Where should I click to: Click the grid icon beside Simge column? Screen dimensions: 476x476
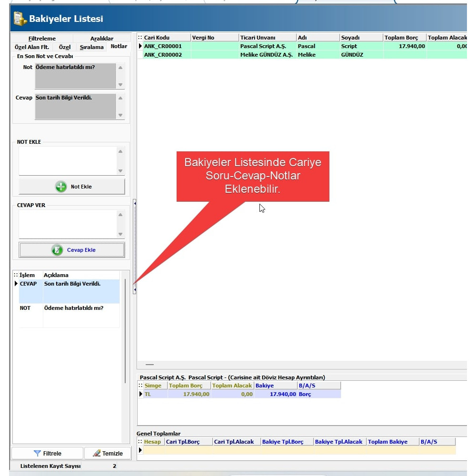click(140, 386)
